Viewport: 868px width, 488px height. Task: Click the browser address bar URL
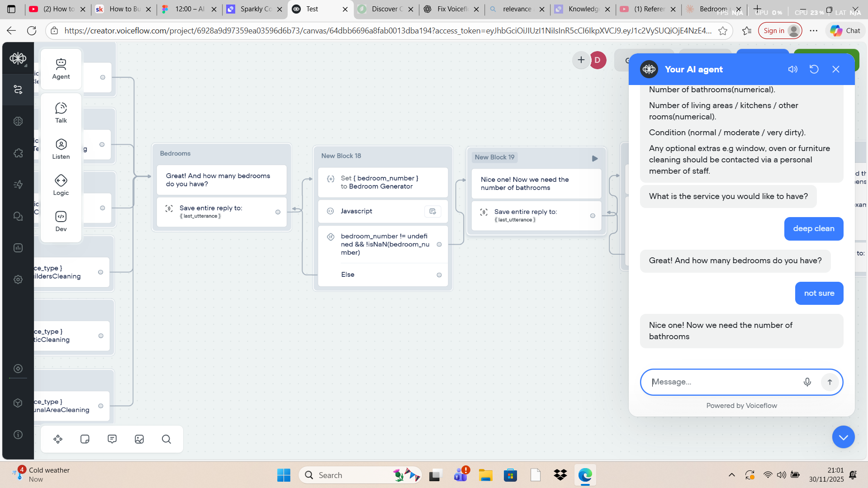tap(388, 31)
